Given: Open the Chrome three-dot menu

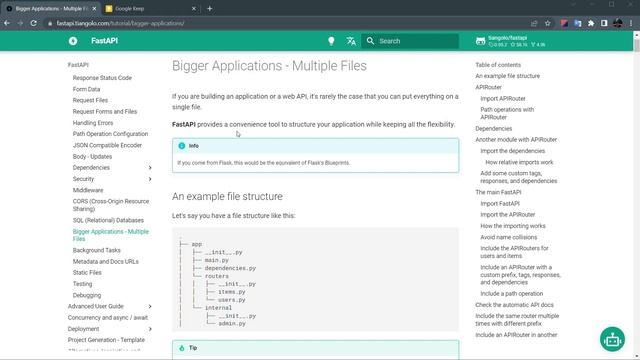Looking at the screenshot, I should (x=631, y=23).
